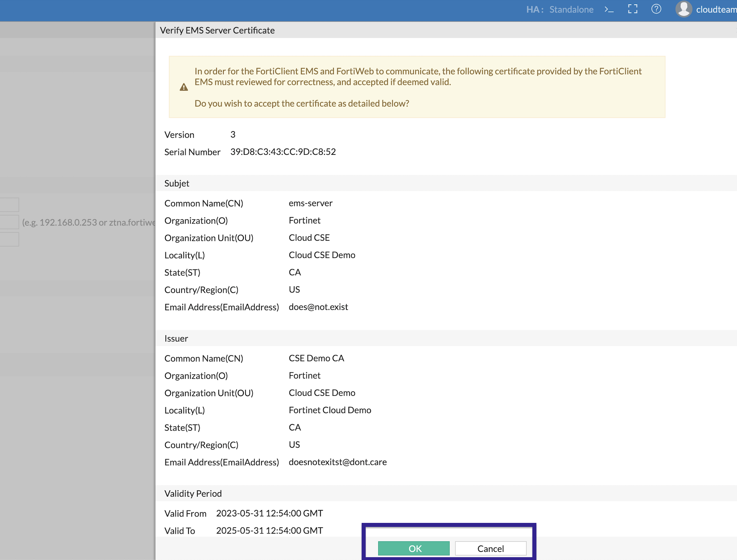Accept the certificate with OK

pyautogui.click(x=414, y=548)
